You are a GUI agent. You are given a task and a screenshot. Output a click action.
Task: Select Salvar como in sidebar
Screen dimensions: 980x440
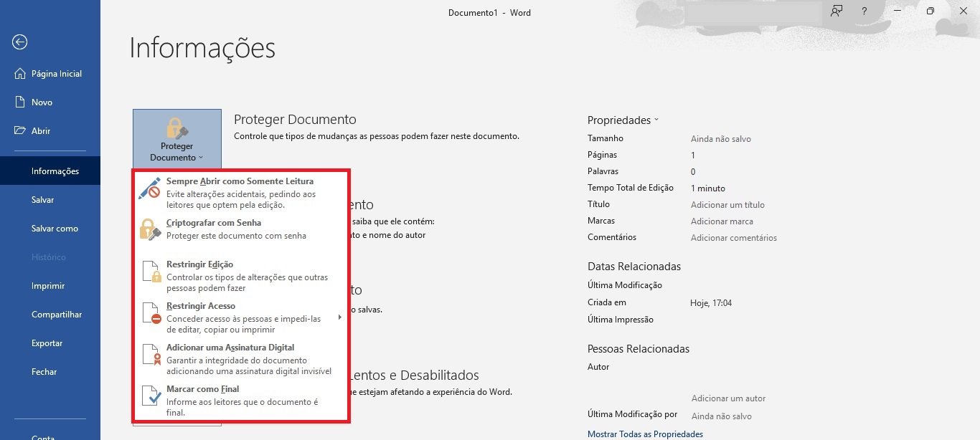tap(55, 229)
